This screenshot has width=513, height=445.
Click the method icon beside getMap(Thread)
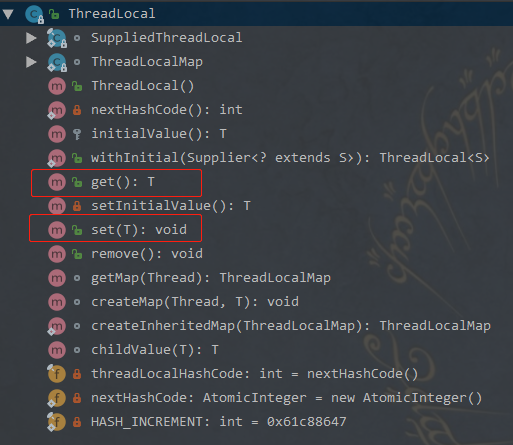coord(57,278)
